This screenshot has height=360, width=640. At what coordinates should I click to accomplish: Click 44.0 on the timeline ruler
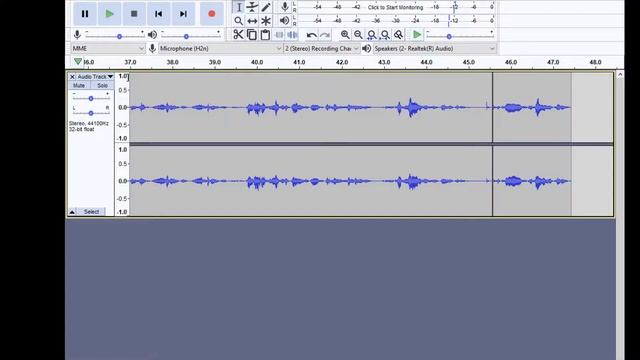[x=426, y=62]
